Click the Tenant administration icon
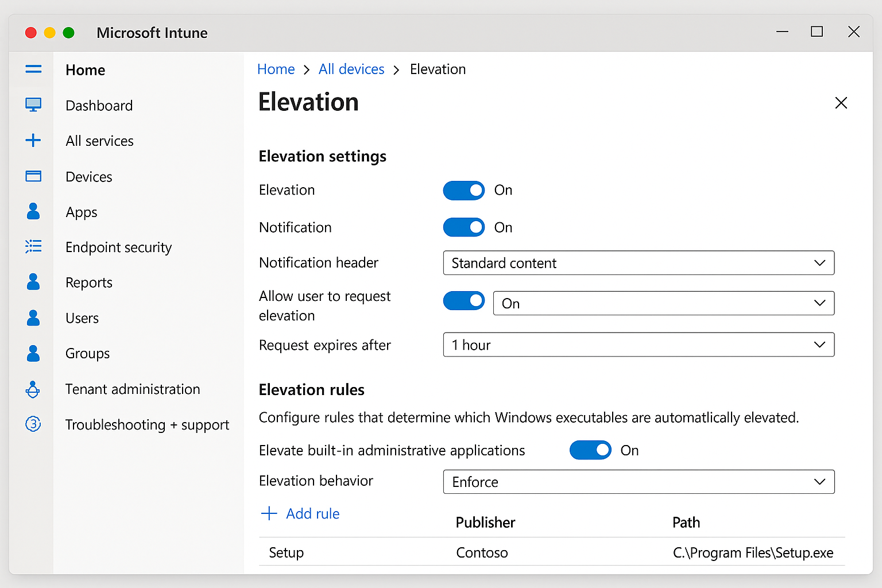 click(33, 389)
